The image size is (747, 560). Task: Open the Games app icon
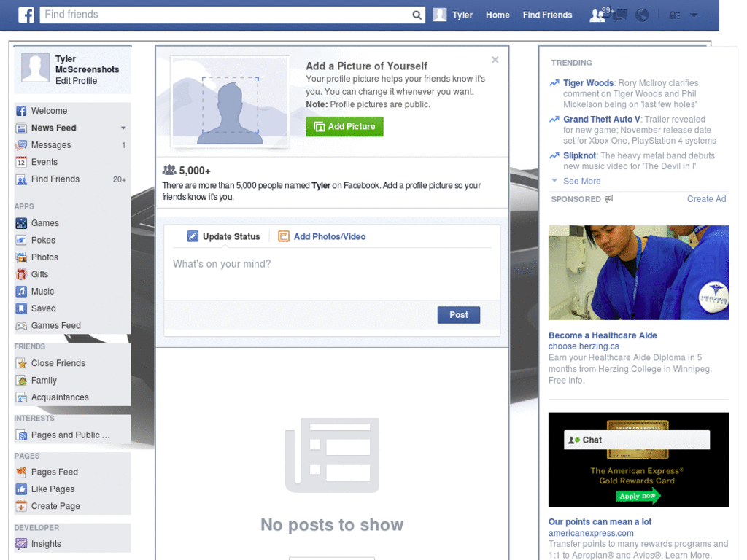(21, 223)
